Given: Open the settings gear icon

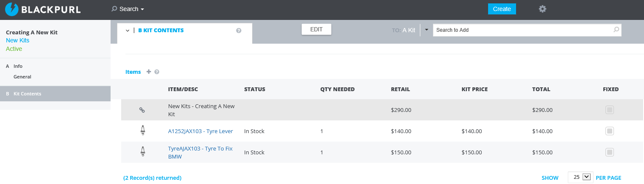Looking at the screenshot, I should (542, 9).
